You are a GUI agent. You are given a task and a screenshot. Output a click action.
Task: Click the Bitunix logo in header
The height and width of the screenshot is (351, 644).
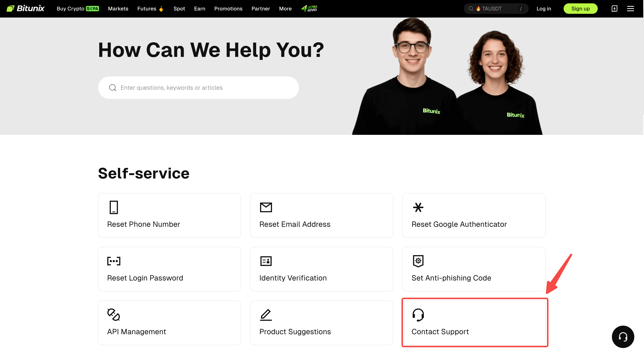tap(25, 9)
